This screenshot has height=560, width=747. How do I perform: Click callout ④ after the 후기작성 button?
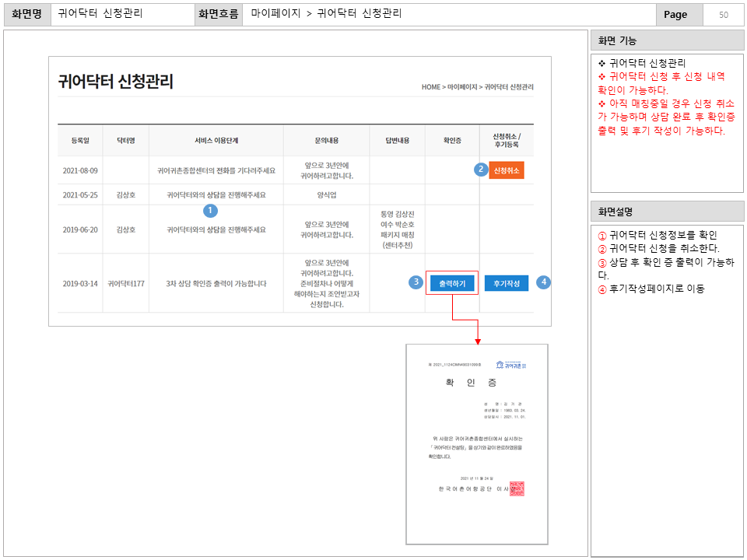[542, 284]
